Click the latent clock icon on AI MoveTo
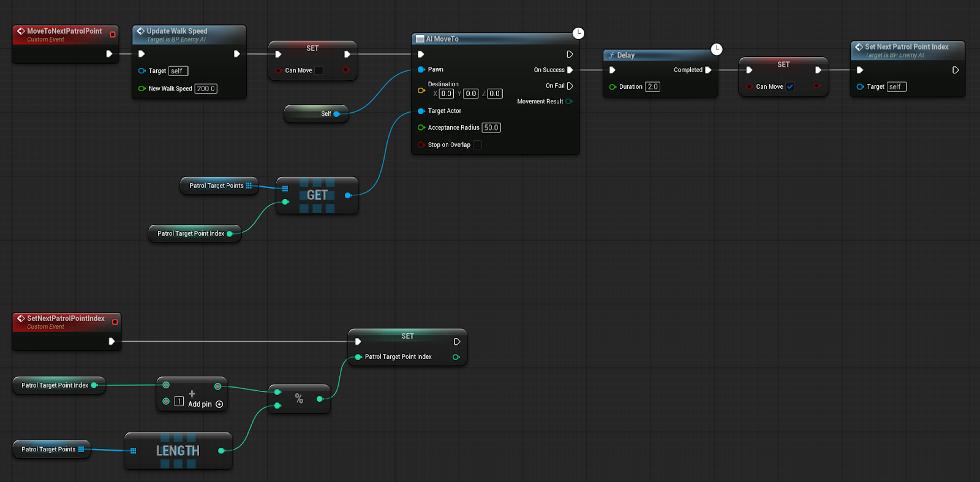 (578, 33)
